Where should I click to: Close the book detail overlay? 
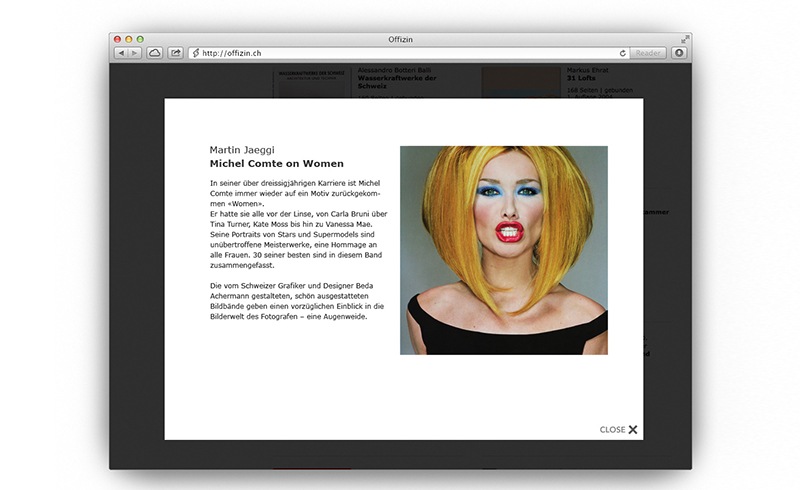pos(618,430)
